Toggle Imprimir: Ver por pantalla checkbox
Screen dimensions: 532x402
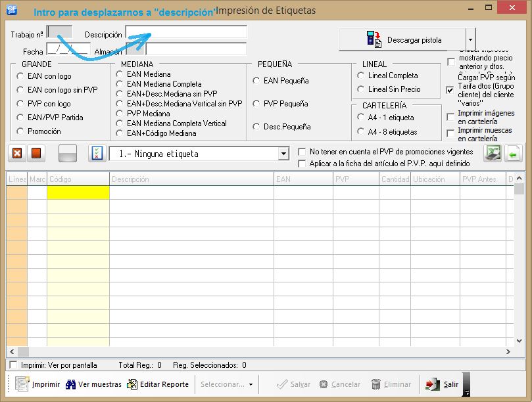(x=13, y=365)
